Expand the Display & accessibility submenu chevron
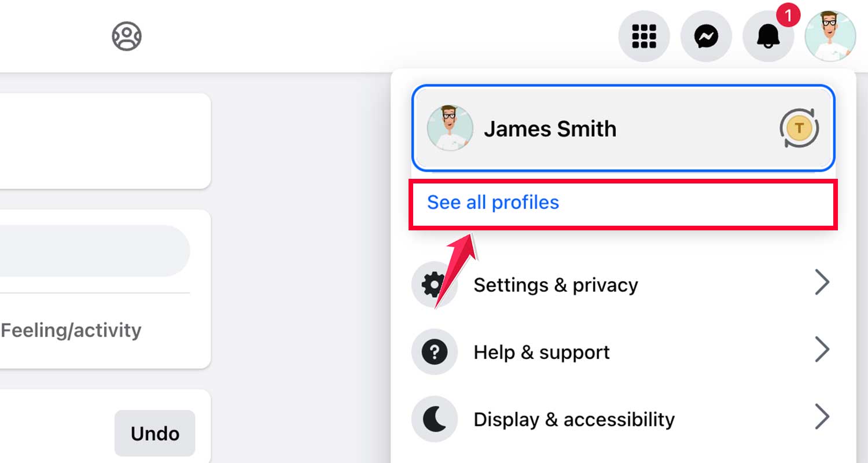Screen dimensions: 868x463 point(823,417)
